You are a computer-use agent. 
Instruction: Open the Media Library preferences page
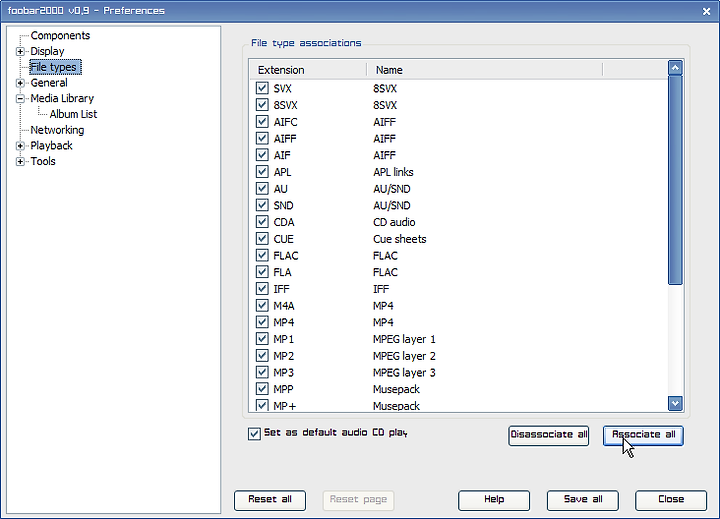click(62, 98)
